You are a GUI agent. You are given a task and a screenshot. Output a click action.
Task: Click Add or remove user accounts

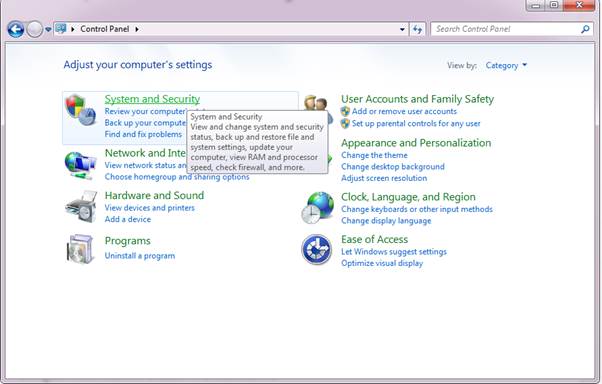point(404,111)
